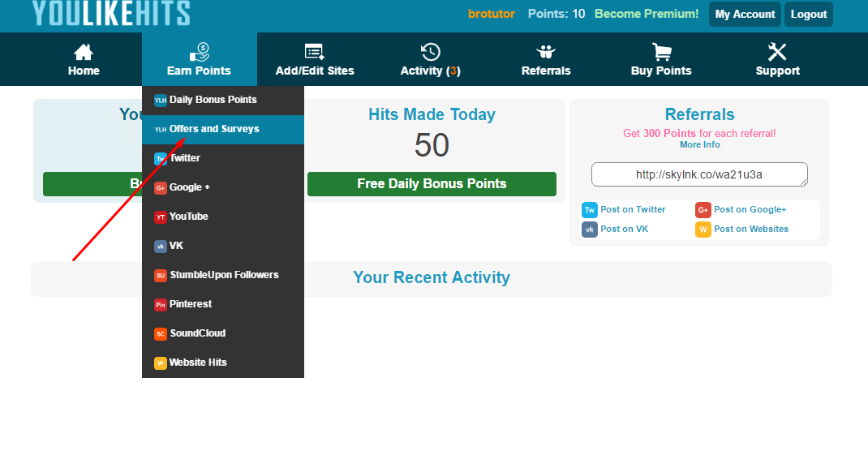This screenshot has width=868, height=455.
Task: Go to Home nav label
Action: pos(84,71)
